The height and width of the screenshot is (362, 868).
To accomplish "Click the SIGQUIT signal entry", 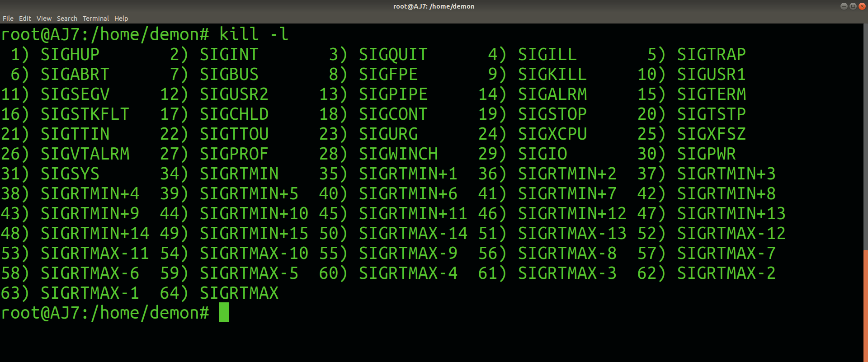I will [x=393, y=54].
